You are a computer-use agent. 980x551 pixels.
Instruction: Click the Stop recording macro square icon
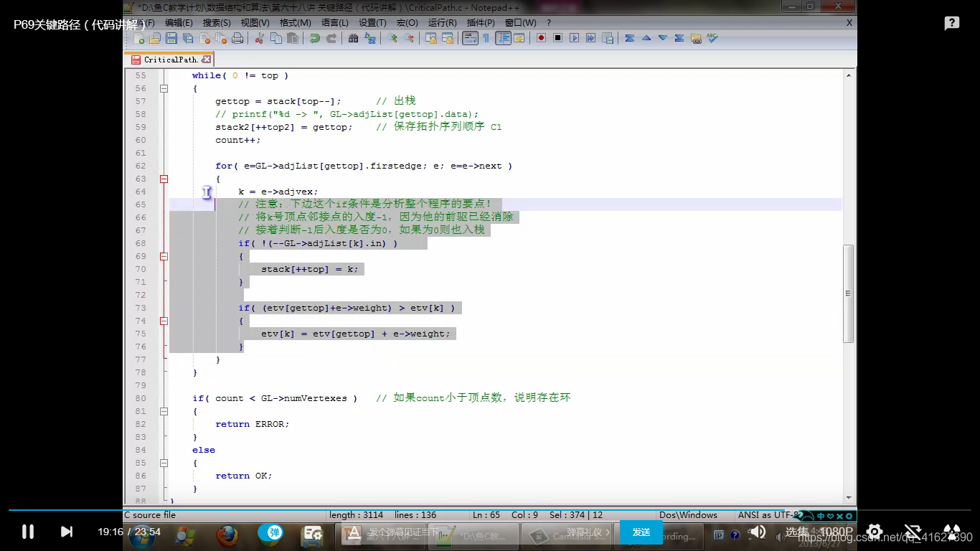[x=557, y=38]
